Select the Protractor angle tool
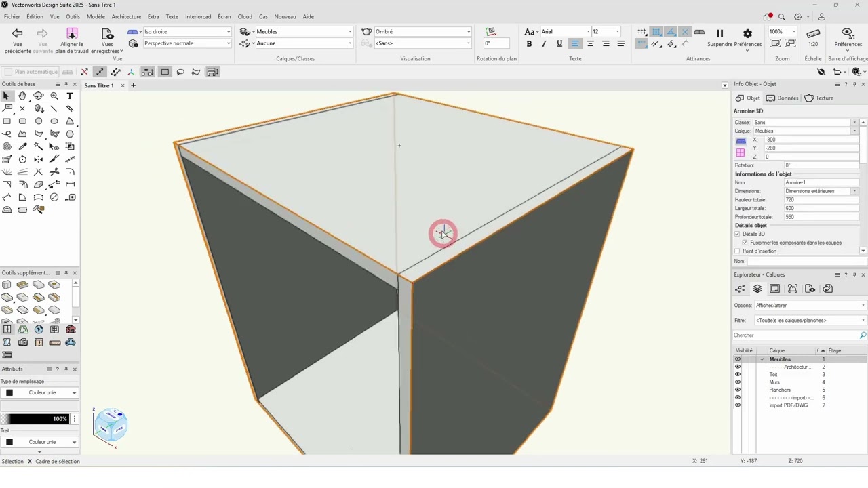 tap(7, 209)
